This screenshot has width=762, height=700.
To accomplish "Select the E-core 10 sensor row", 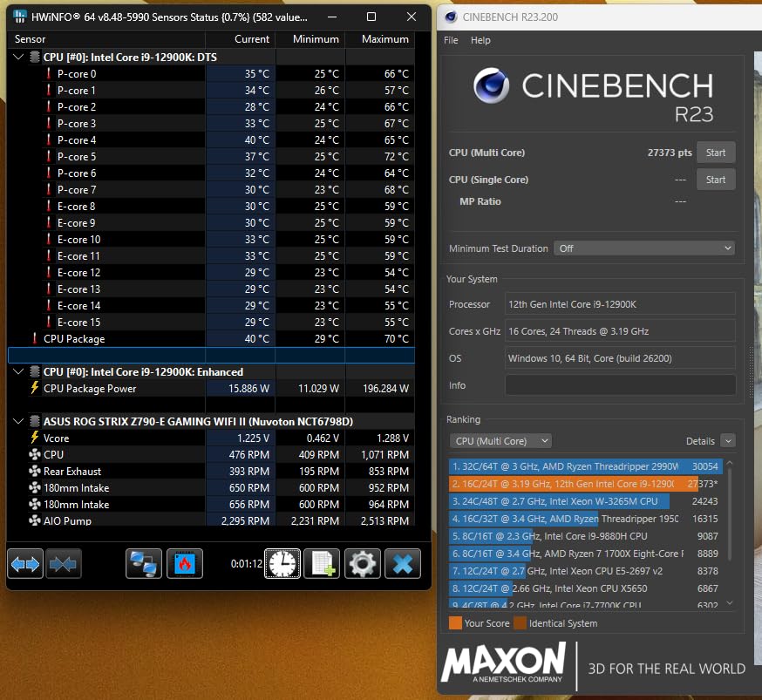I will (x=211, y=239).
